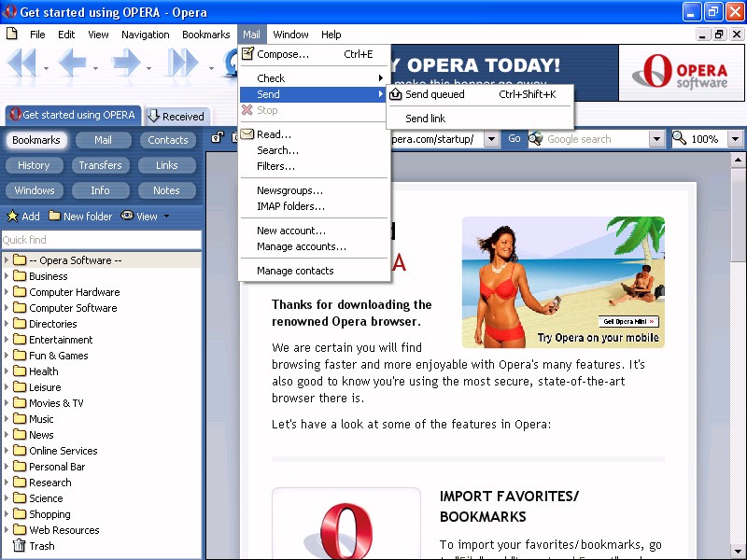
Task: Click the Trash item in bookmarks list
Action: click(41, 546)
